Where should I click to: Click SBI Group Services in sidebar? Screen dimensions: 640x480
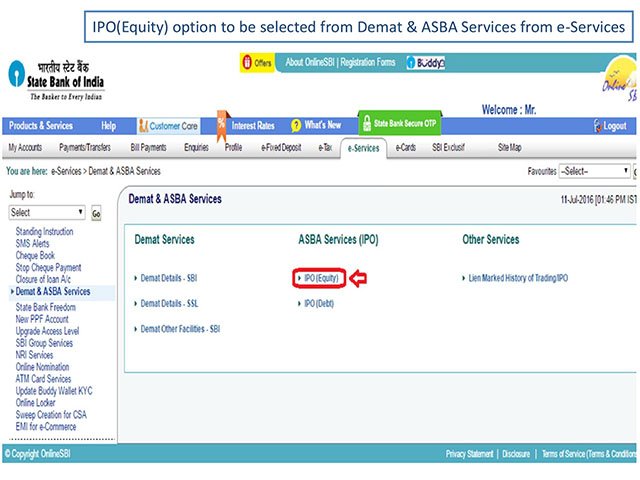coord(44,343)
